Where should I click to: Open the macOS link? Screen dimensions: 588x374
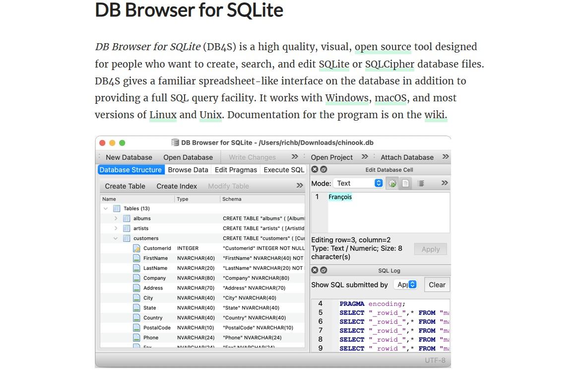pos(391,98)
